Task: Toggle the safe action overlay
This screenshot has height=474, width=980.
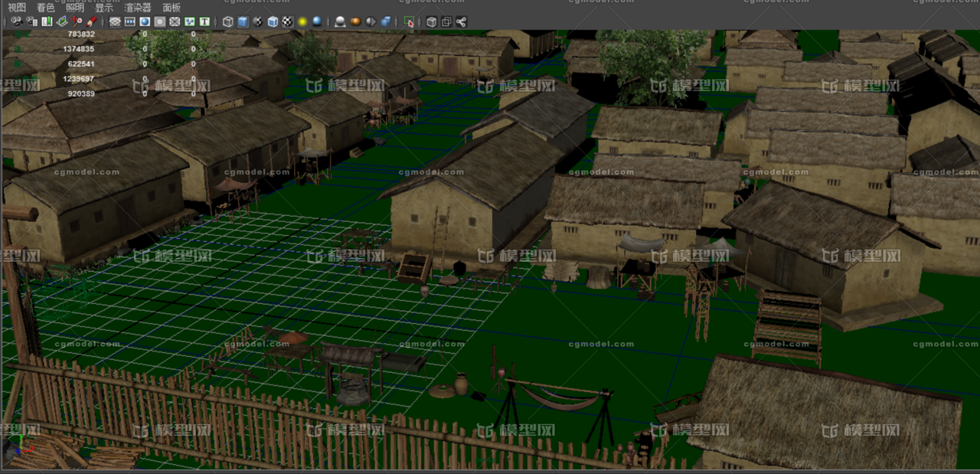Action: (x=189, y=21)
